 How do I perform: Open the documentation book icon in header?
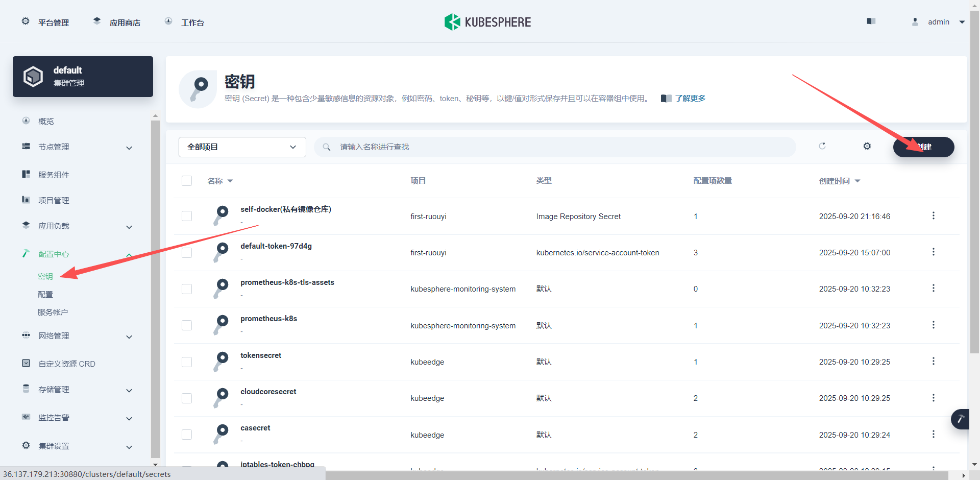pyautogui.click(x=871, y=21)
